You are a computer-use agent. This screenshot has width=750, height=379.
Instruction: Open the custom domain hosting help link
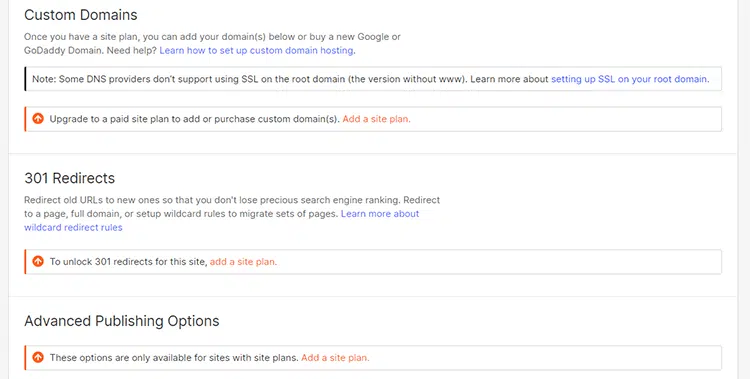point(257,50)
